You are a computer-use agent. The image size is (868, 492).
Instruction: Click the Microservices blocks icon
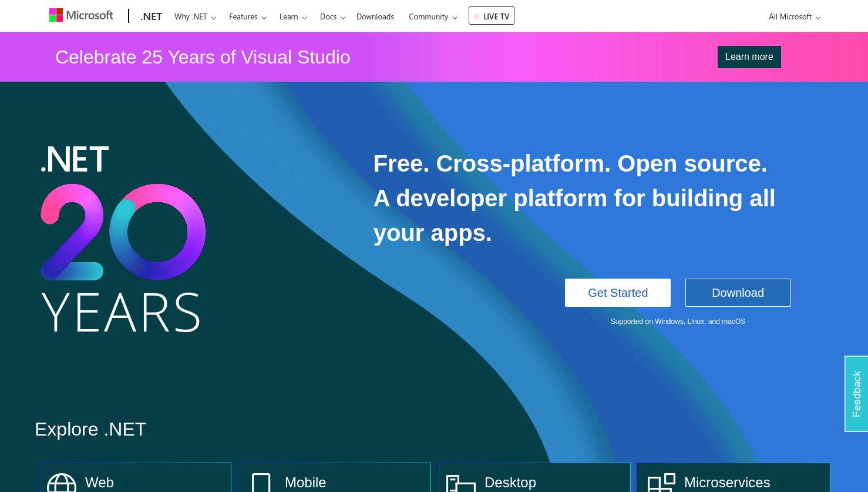coord(661,483)
